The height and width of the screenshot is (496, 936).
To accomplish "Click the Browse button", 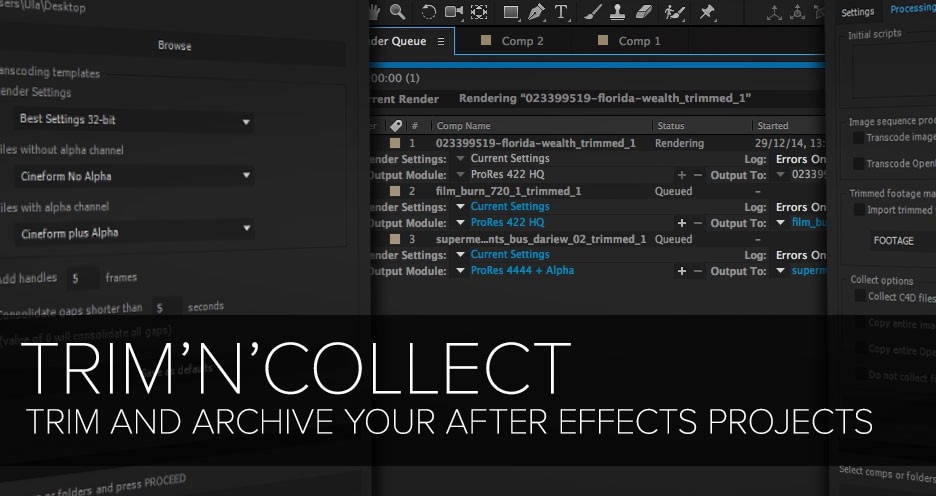I will (174, 46).
